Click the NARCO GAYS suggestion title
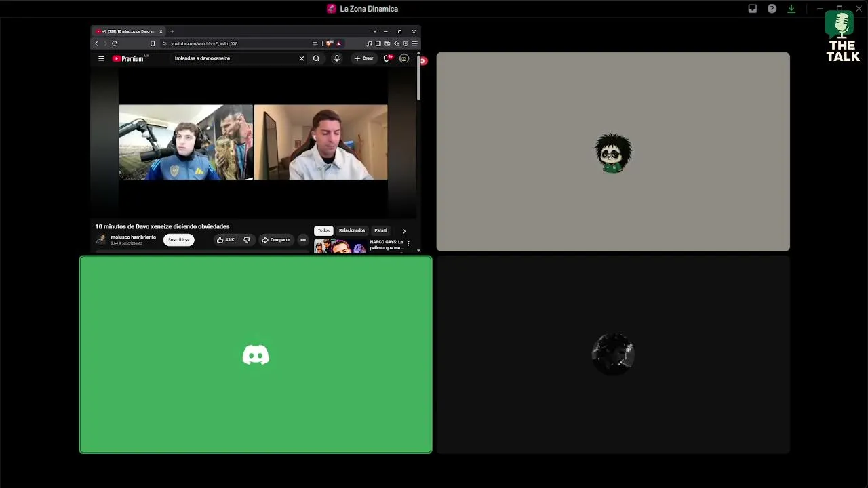 [x=387, y=245]
